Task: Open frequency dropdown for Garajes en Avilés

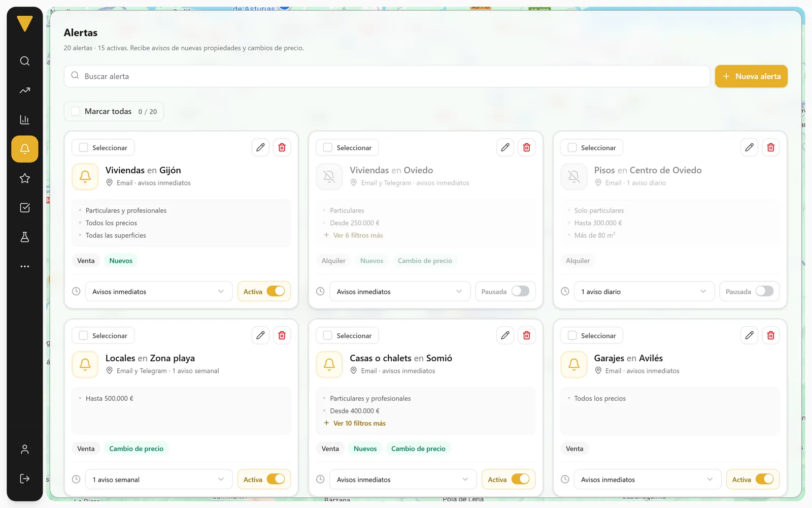Action: pos(648,480)
